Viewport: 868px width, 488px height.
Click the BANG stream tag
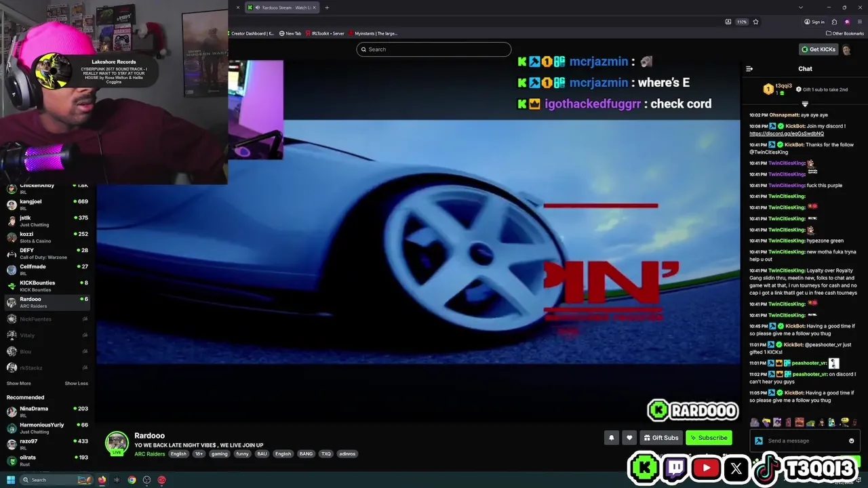(x=306, y=454)
